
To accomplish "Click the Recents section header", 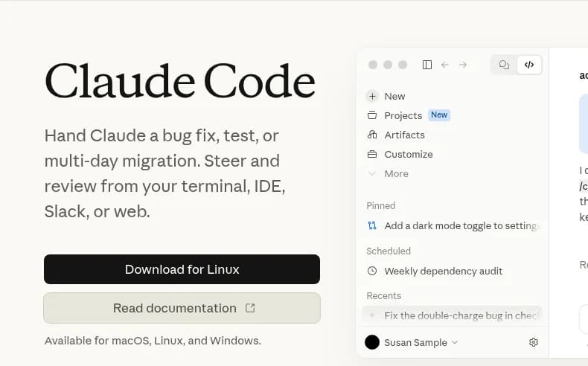I will coord(383,295).
